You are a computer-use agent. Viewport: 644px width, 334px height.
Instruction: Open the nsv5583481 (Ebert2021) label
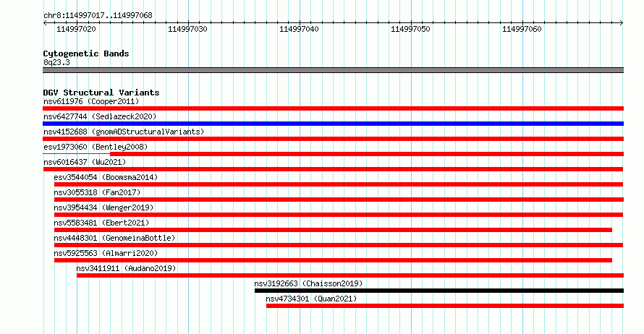(101, 223)
